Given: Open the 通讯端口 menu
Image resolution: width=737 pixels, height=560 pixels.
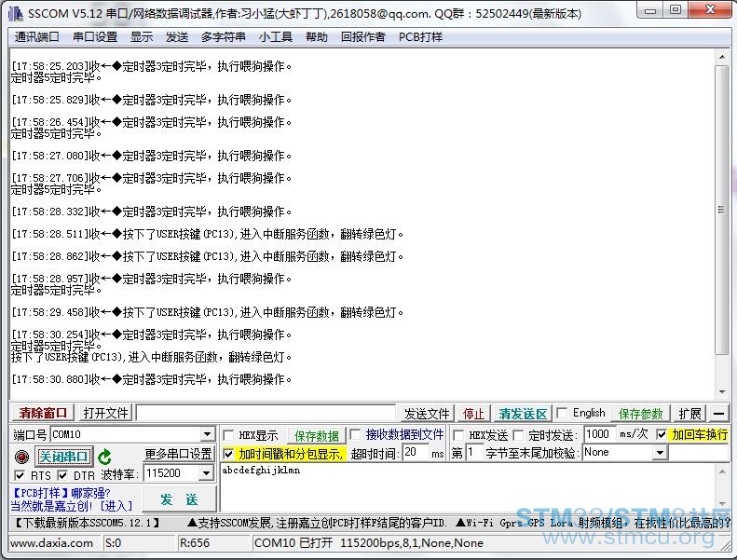Looking at the screenshot, I should coord(36,36).
